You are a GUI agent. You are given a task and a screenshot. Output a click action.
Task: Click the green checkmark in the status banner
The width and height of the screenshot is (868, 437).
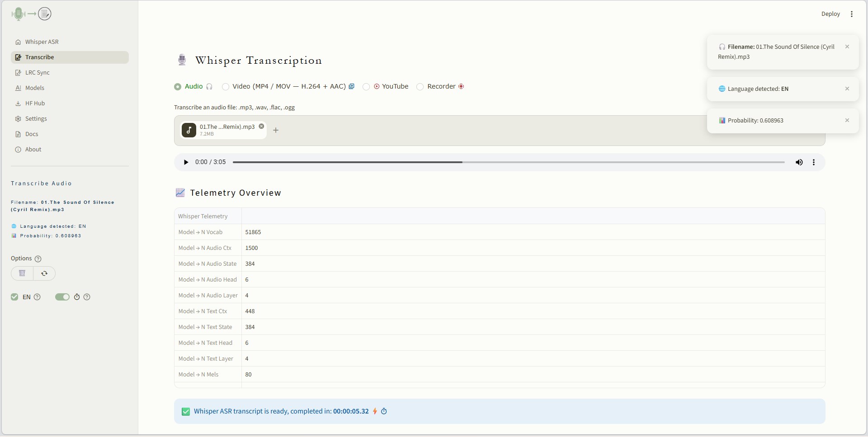coord(186,412)
